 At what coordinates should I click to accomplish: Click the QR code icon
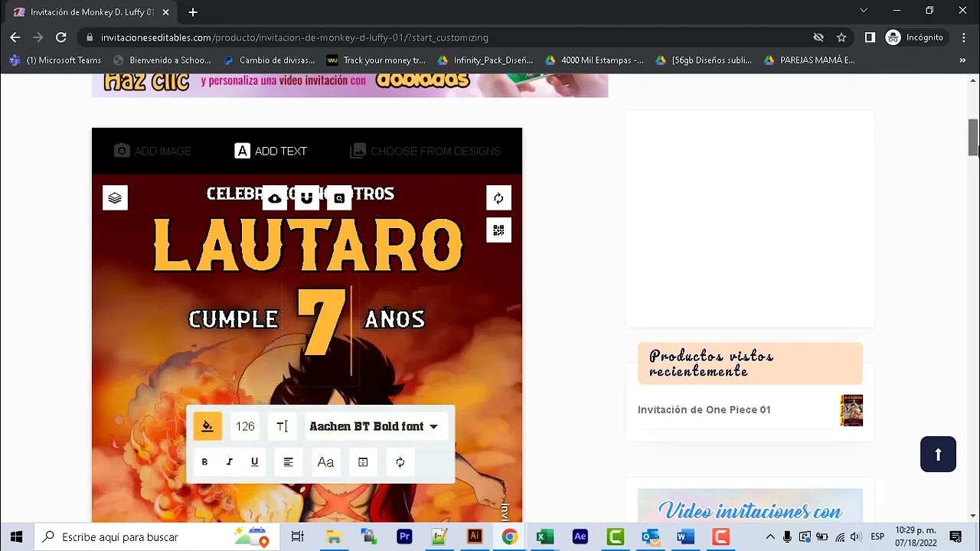[x=498, y=230]
